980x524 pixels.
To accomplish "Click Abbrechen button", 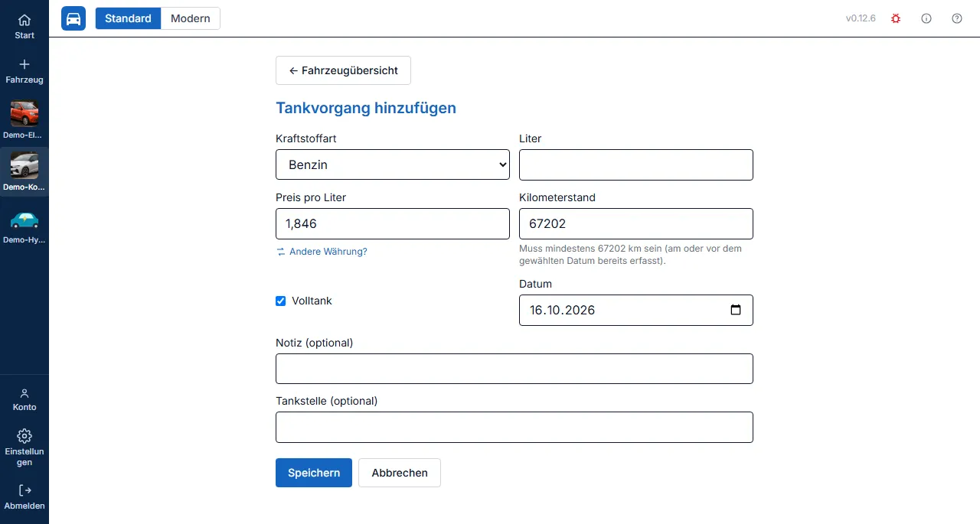I will (400, 473).
